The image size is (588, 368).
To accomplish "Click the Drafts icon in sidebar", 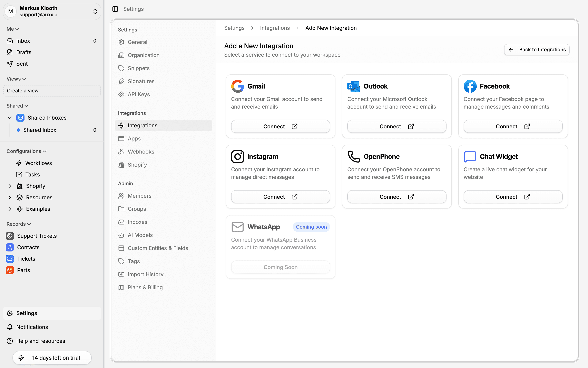I will pyautogui.click(x=10, y=52).
